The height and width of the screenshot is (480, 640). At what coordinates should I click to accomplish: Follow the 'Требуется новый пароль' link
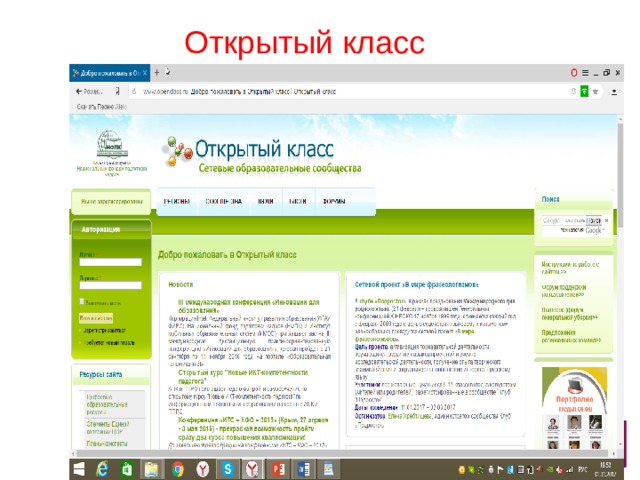coord(109,342)
